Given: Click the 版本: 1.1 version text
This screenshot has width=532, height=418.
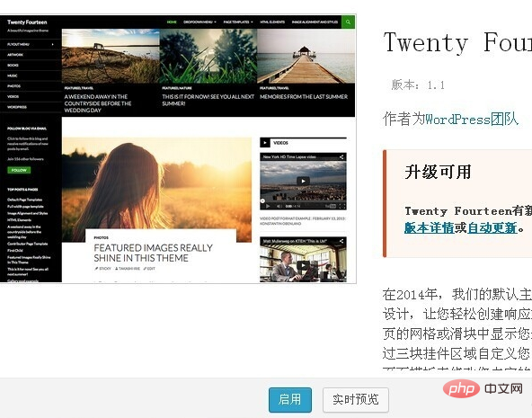Looking at the screenshot, I should point(418,84).
